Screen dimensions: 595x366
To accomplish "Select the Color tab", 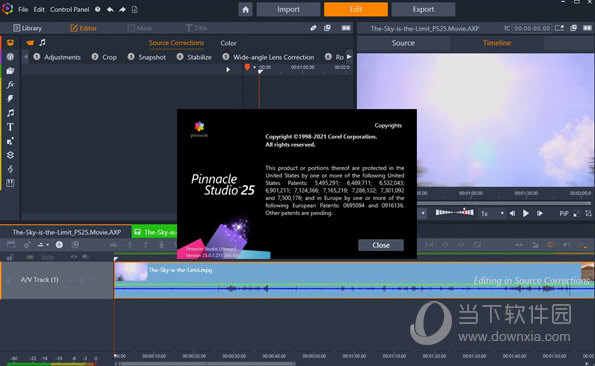I will pyautogui.click(x=228, y=43).
